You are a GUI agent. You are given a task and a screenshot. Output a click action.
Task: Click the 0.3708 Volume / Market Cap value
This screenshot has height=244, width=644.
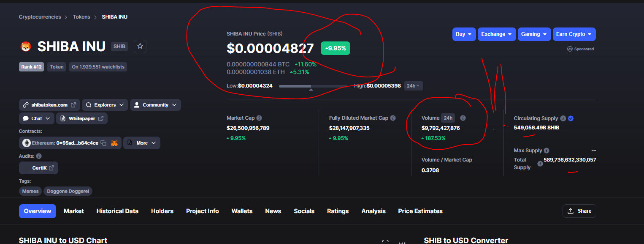[430, 170]
